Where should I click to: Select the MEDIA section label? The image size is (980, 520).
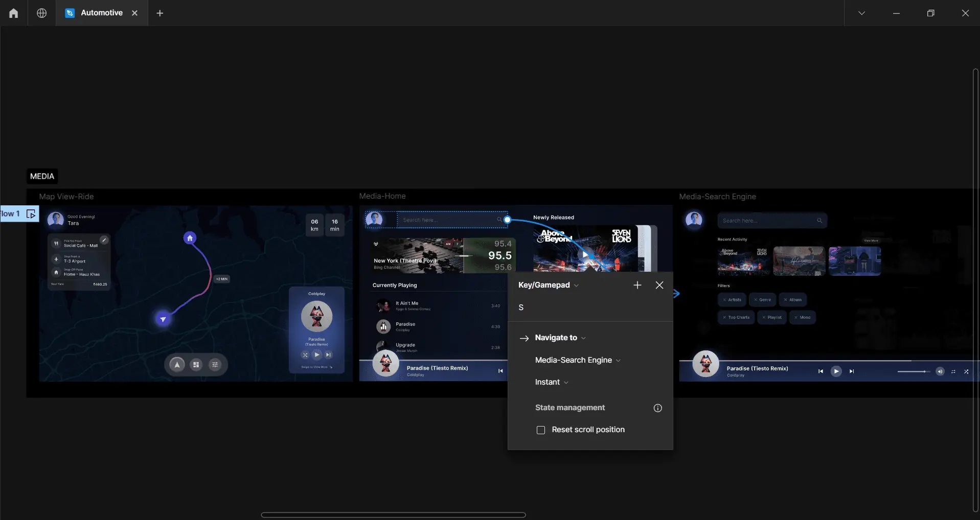coord(42,176)
